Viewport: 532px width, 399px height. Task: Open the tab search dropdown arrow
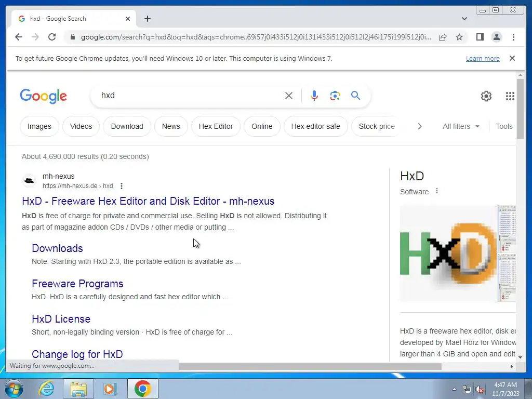pyautogui.click(x=464, y=19)
